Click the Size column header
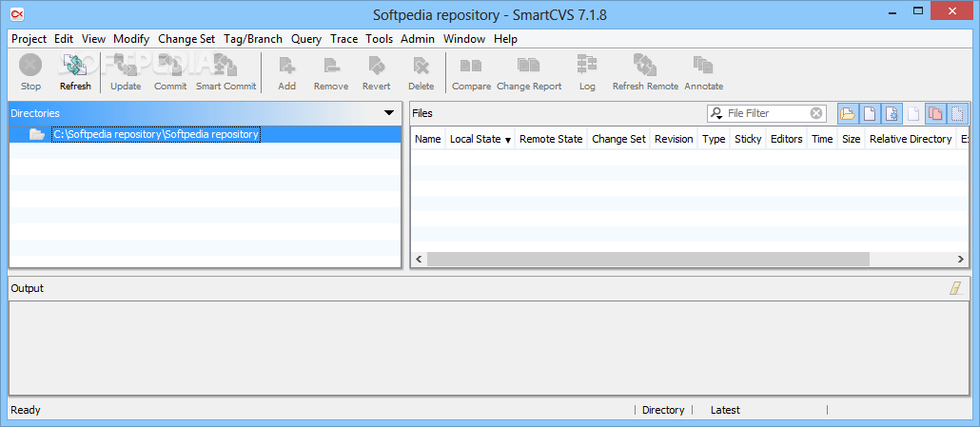Image resolution: width=980 pixels, height=427 pixels. [x=851, y=139]
